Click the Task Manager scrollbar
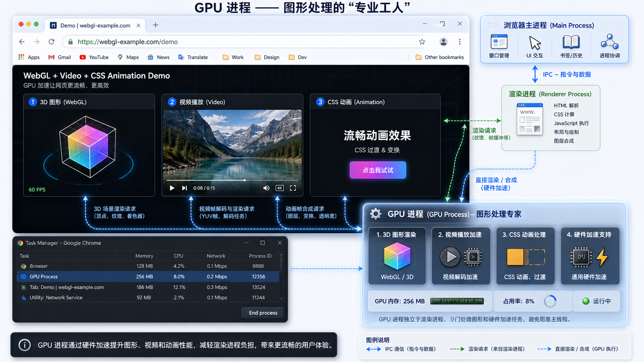 click(x=281, y=276)
